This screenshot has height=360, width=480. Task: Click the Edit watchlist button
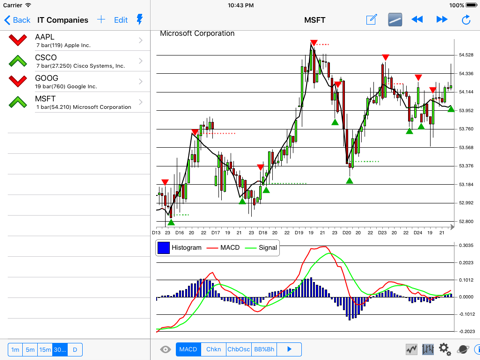(x=121, y=20)
